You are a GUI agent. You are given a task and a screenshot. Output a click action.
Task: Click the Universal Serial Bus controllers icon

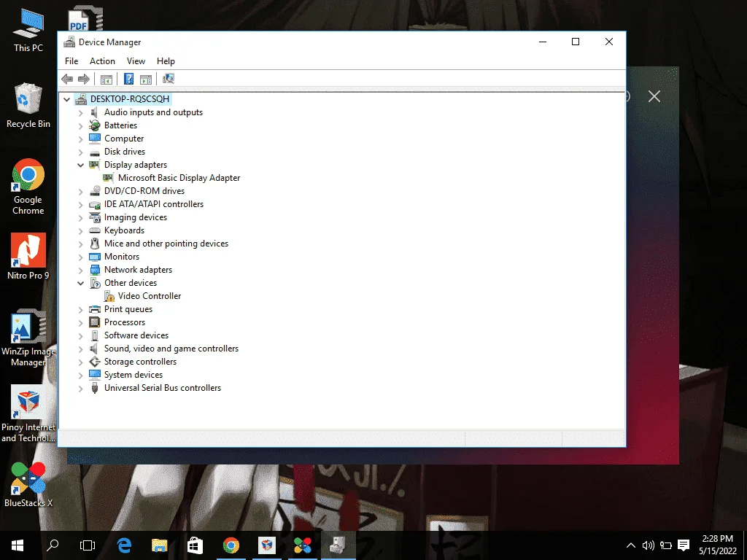[x=95, y=388]
